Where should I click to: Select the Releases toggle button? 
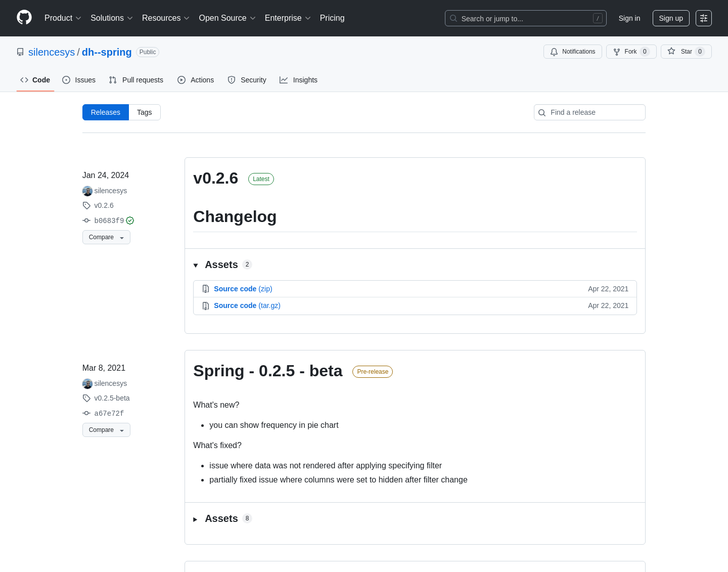106,112
